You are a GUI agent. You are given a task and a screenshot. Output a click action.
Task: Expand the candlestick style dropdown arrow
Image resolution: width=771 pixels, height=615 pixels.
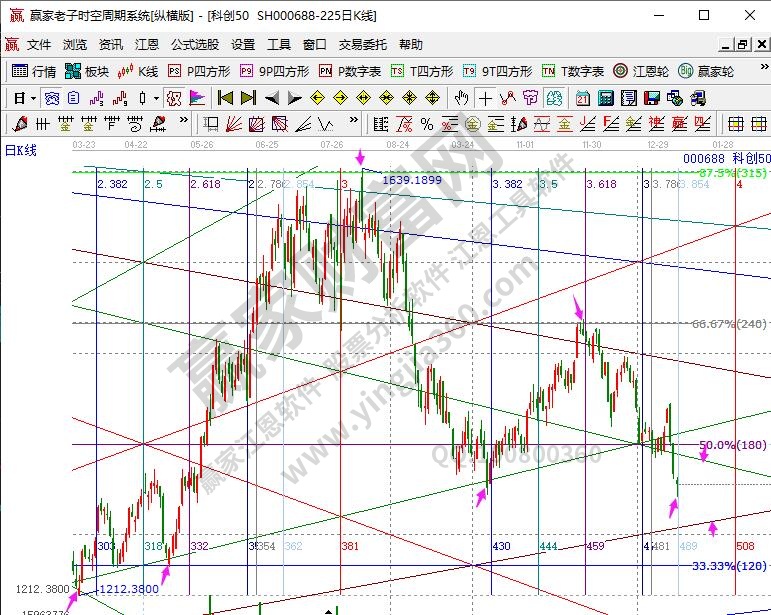click(x=156, y=98)
